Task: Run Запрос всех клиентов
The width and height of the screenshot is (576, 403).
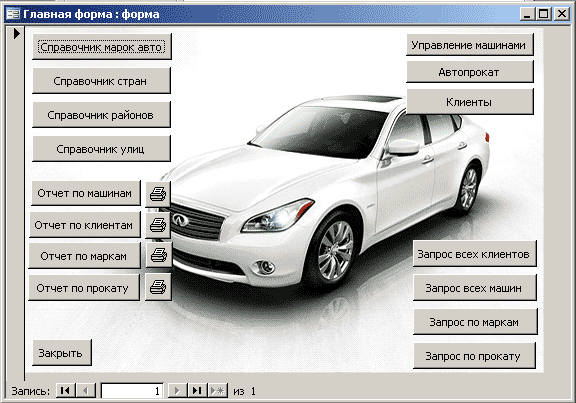Action: pos(475,253)
